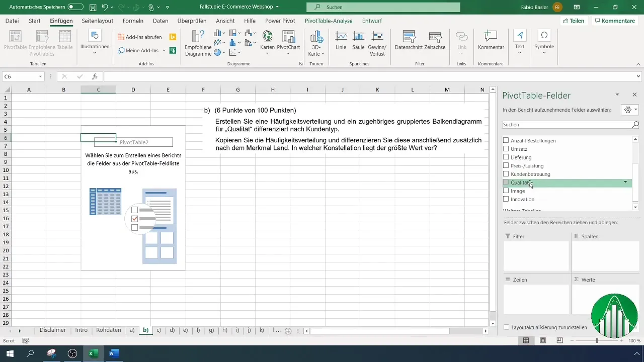Open the 3D-Karte tool
The image size is (644, 362).
(316, 43)
